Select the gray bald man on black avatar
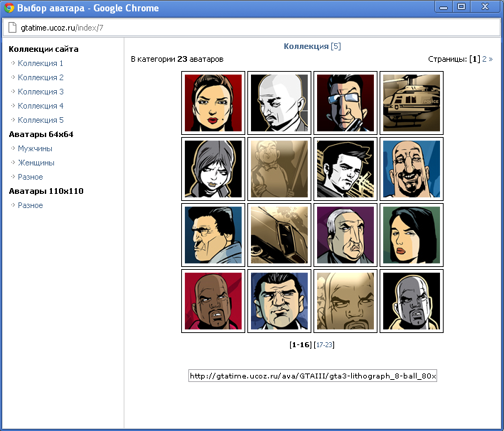504x431 pixels. (x=412, y=301)
